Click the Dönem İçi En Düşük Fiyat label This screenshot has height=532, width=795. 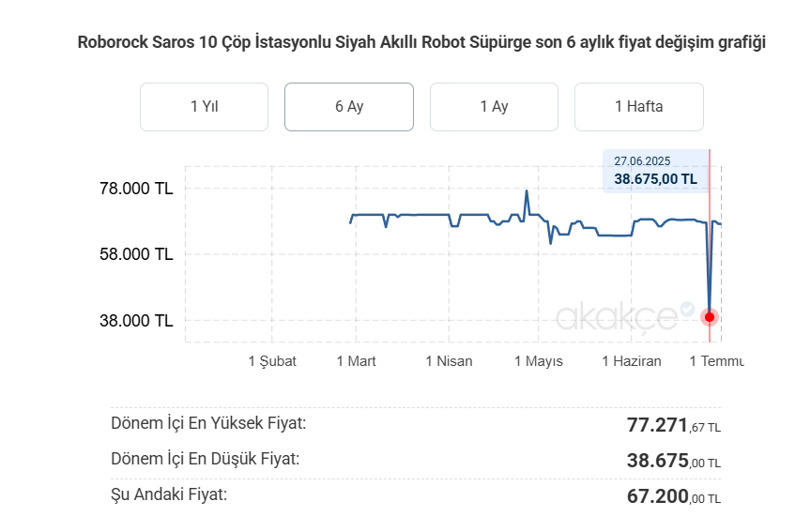coord(206,459)
